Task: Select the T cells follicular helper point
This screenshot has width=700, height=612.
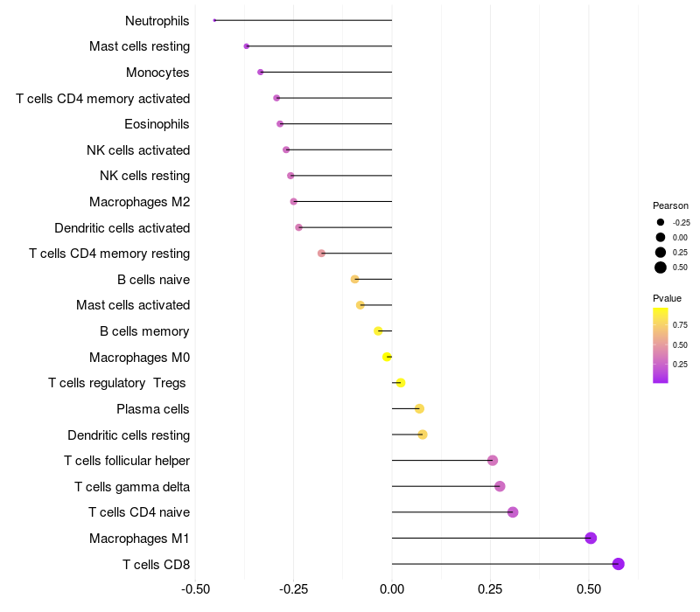Action: 493,461
